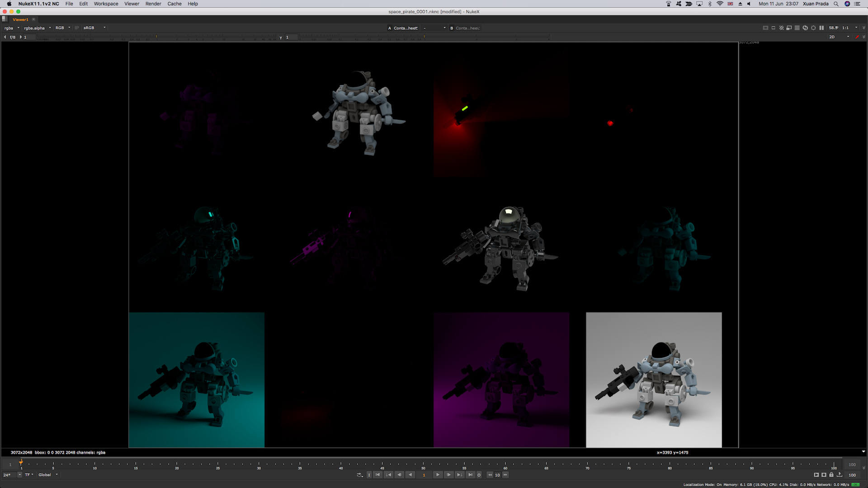Image resolution: width=868 pixels, height=488 pixels.
Task: Toggle the frame range lock icon
Action: pos(831,474)
